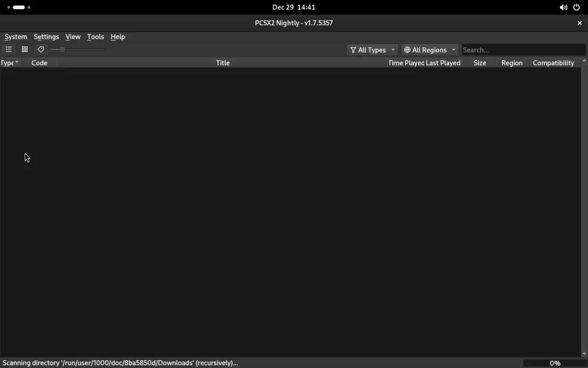Focus the Search games field
The image size is (588, 368).
(524, 50)
